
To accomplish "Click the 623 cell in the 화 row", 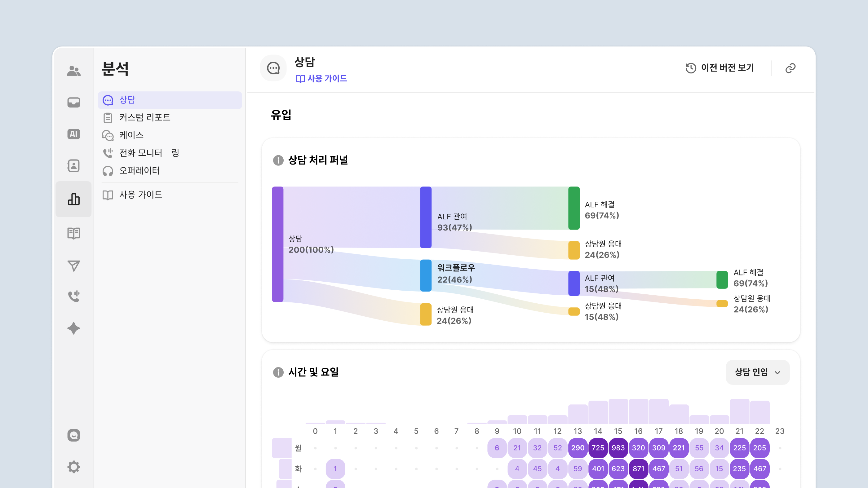I will point(618,469).
